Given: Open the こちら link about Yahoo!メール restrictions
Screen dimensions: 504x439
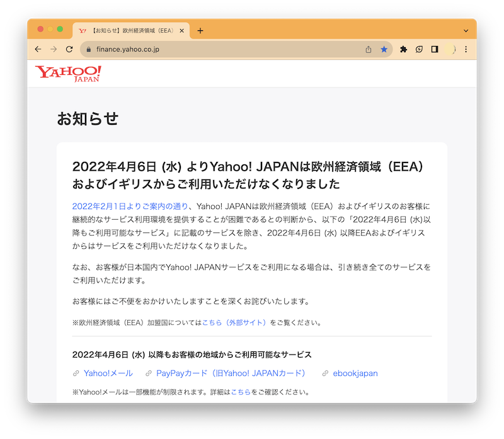Looking at the screenshot, I should (x=241, y=392).
